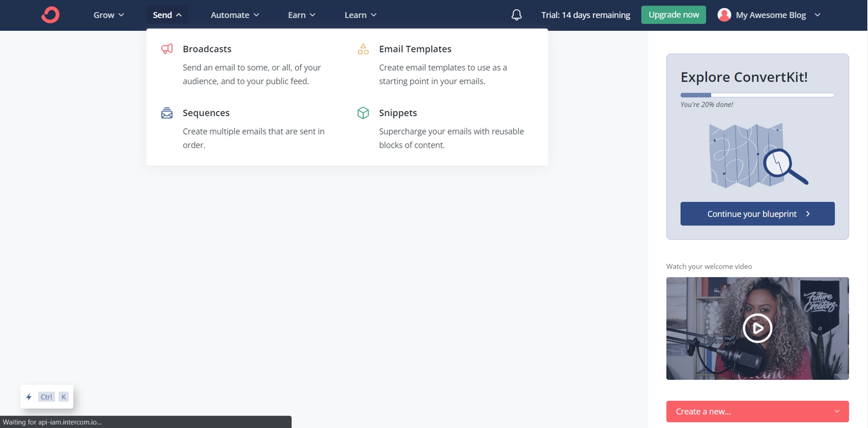Click the lightning bolt quick-action icon
Viewport: 868px width, 428px height.
pos(29,397)
